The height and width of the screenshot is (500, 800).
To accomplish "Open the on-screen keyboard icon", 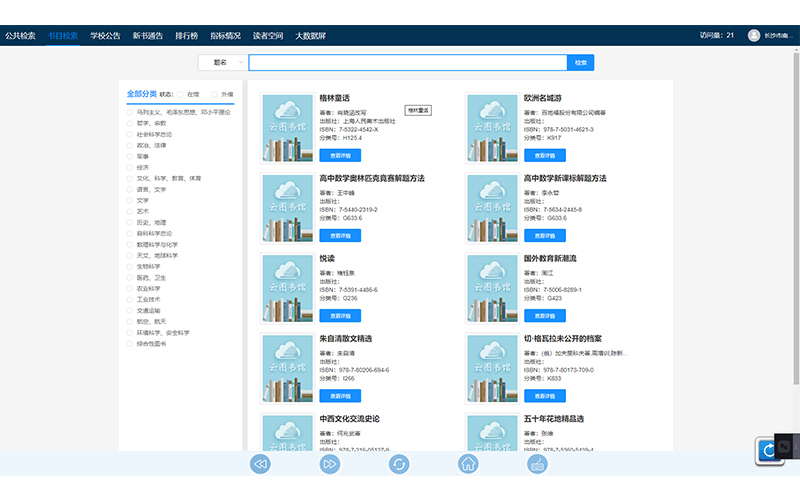I will pos(537,464).
